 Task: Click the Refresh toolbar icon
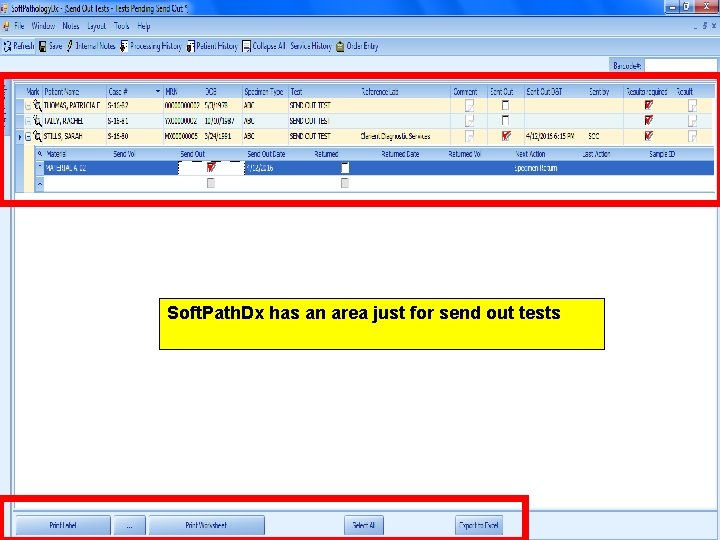tap(7, 46)
